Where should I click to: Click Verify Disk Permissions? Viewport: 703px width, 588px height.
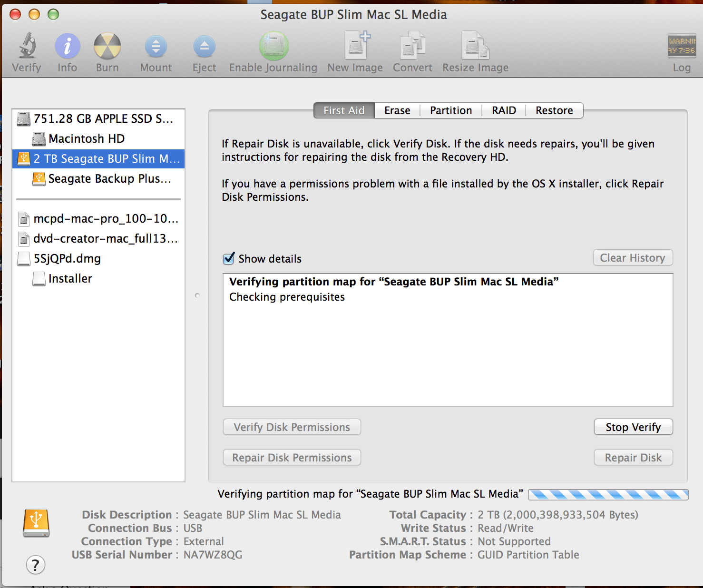coord(291,427)
